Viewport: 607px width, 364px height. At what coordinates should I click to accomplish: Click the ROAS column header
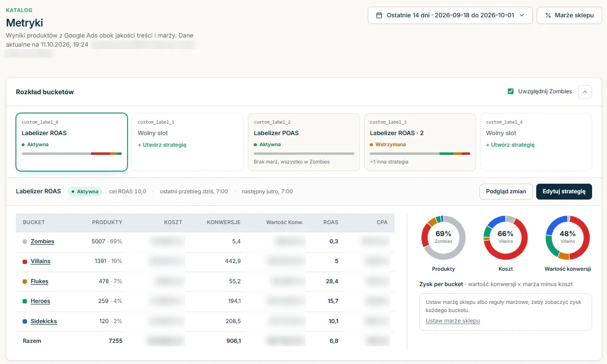pos(331,222)
